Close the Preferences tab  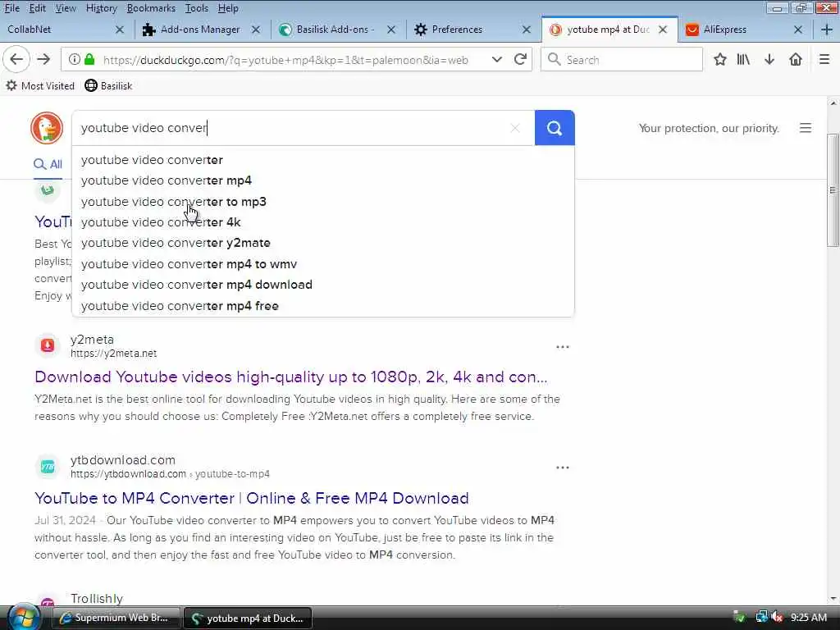pos(527,30)
